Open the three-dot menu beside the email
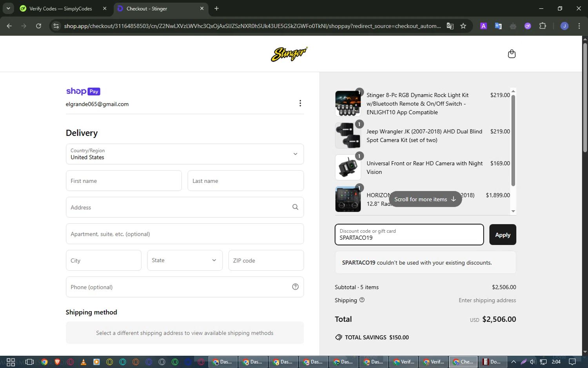 (300, 103)
